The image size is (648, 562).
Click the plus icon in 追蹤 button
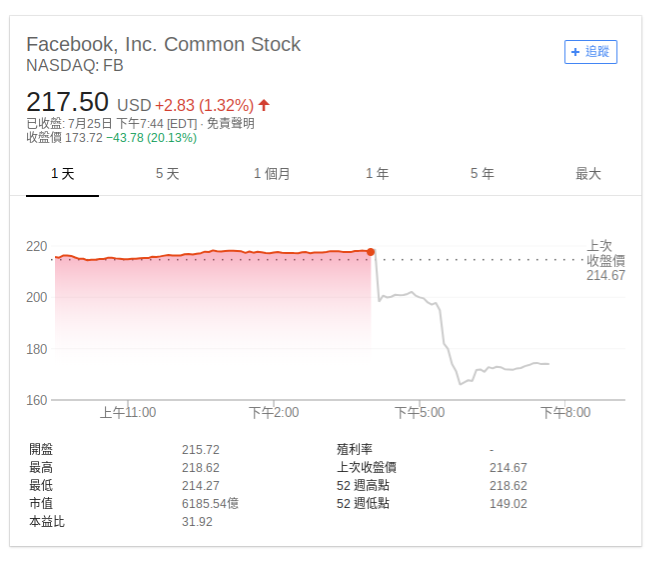click(575, 52)
